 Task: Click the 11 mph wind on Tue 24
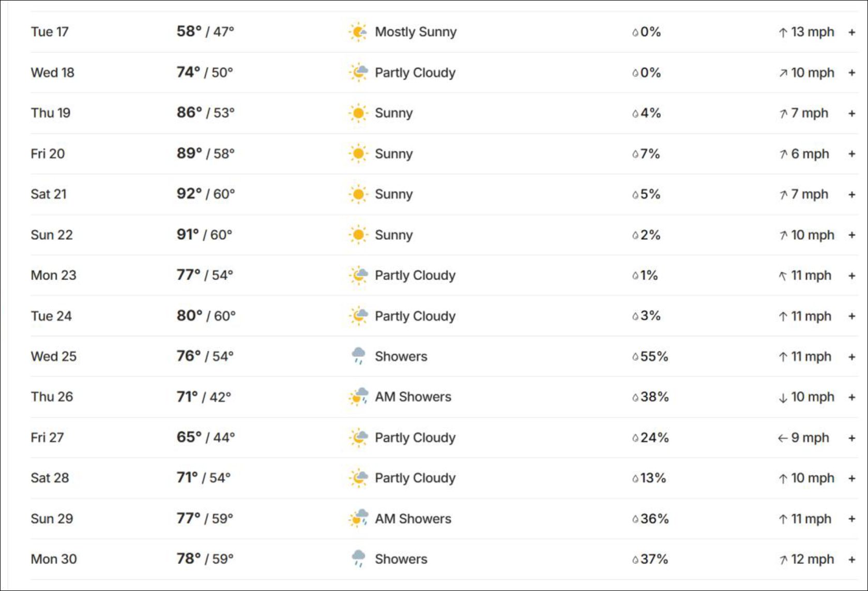coord(811,316)
